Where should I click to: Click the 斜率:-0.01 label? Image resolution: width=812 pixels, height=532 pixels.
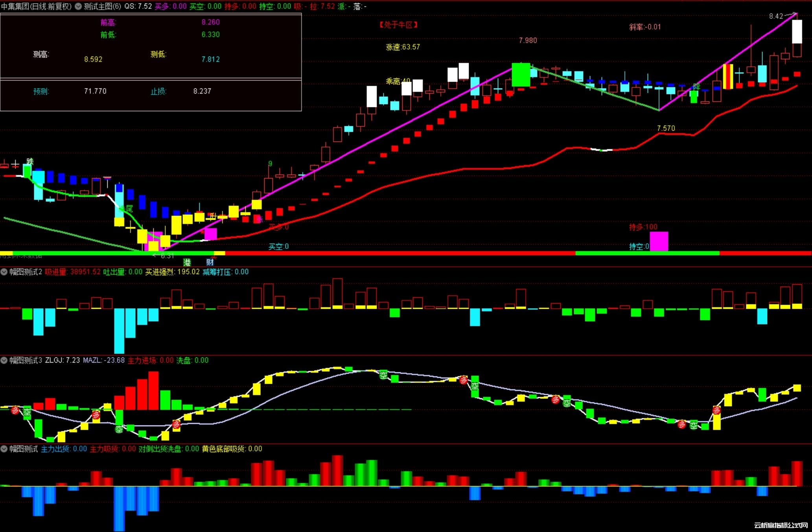pyautogui.click(x=645, y=27)
